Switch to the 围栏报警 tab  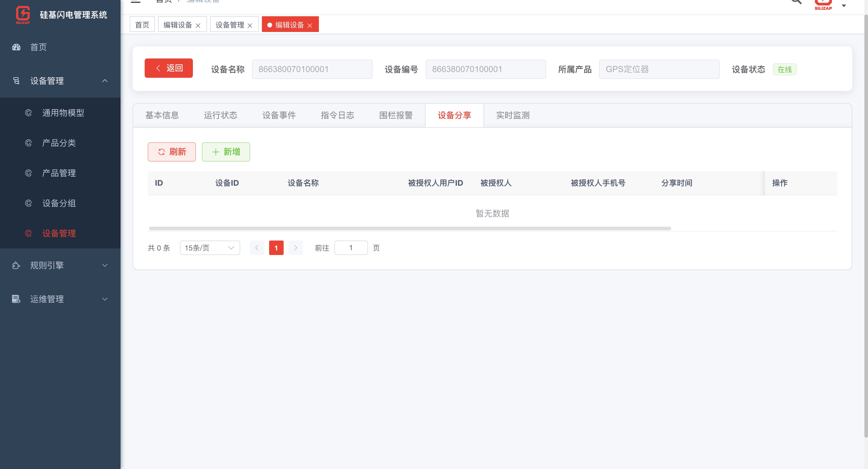click(396, 115)
